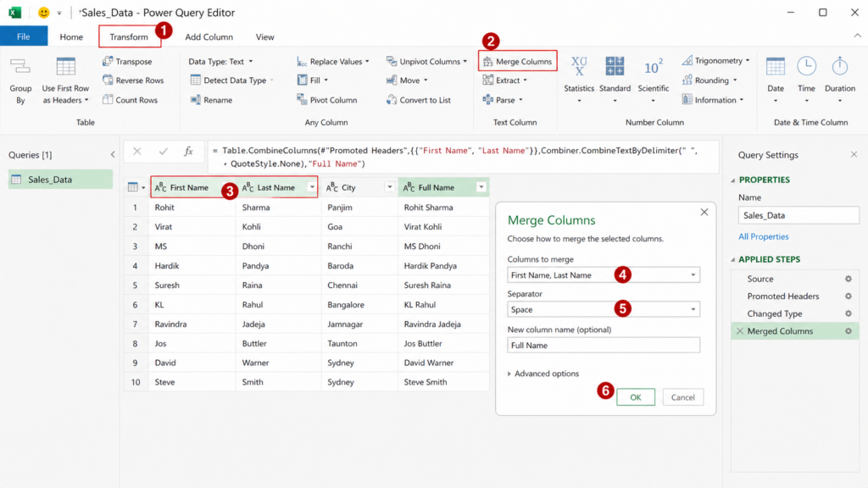
Task: Click Use First Row as Headers
Action: pos(65,80)
